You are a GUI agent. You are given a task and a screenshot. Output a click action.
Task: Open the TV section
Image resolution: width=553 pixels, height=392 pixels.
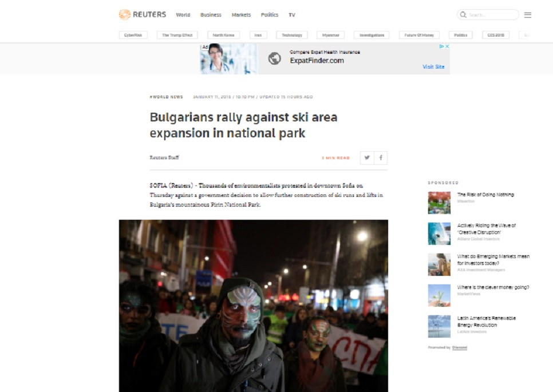click(292, 15)
